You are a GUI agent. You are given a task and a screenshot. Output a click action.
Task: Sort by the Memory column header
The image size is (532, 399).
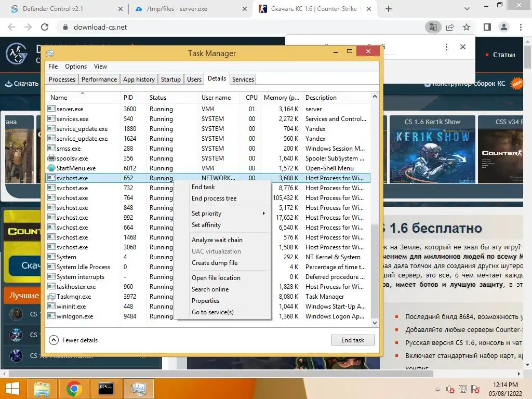(281, 97)
